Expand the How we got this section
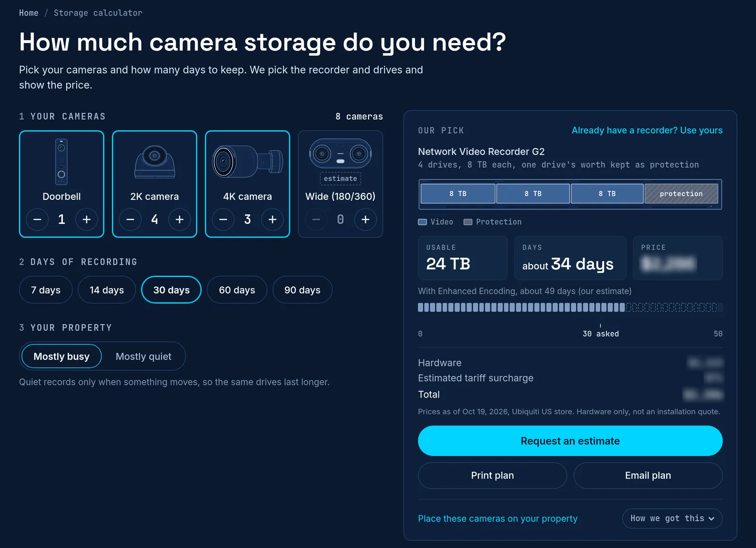The image size is (756, 548). [672, 519]
